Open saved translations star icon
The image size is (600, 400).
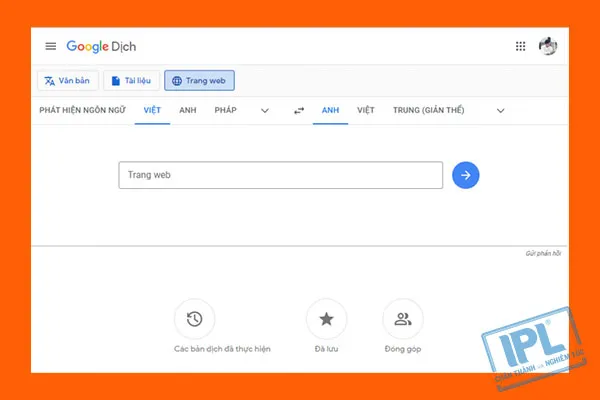pos(326,319)
